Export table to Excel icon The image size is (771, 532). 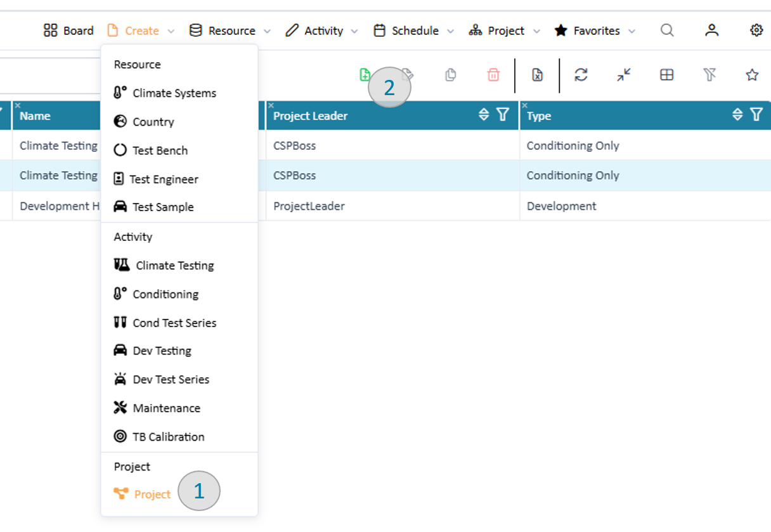point(537,75)
